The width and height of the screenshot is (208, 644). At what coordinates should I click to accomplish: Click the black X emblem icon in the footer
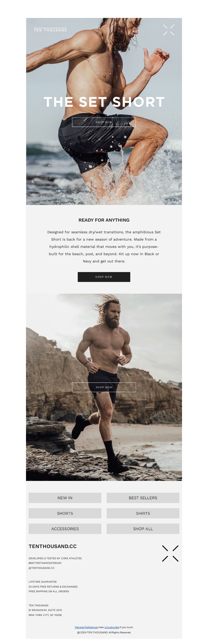click(x=170, y=553)
